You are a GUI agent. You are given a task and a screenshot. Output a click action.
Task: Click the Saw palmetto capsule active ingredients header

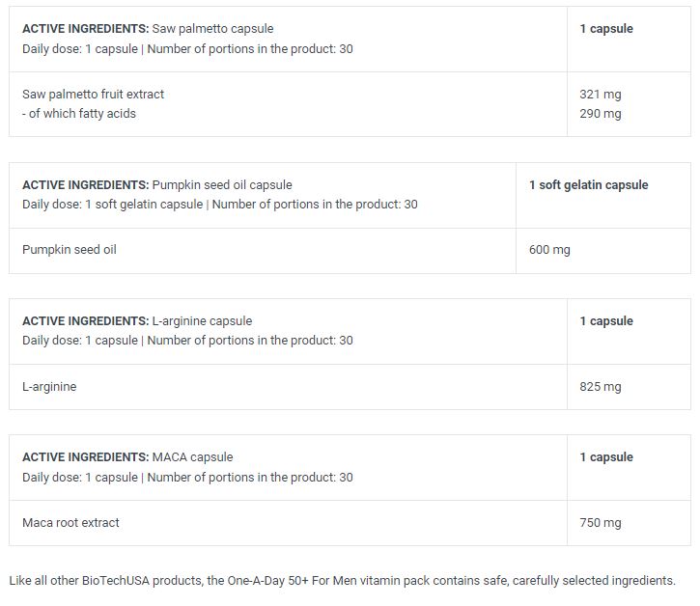tap(154, 29)
